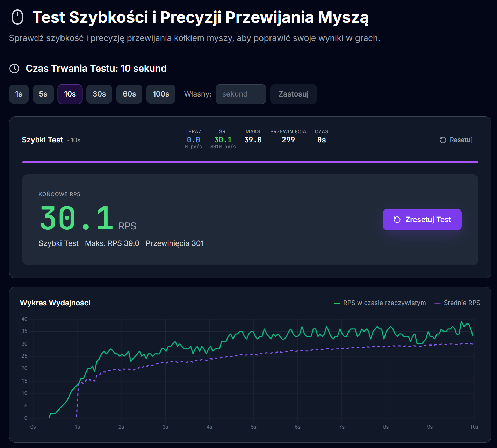Focus the custom 'sekund' input field

pyautogui.click(x=241, y=94)
